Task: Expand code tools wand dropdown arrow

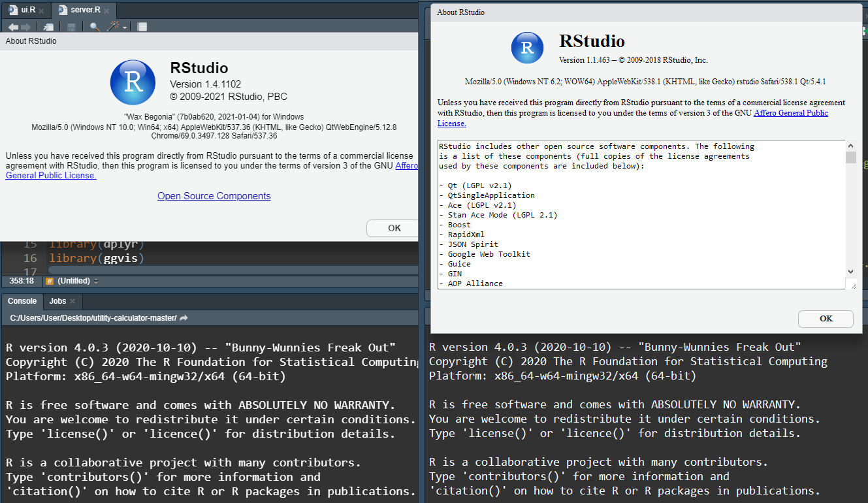Action: 124,27
